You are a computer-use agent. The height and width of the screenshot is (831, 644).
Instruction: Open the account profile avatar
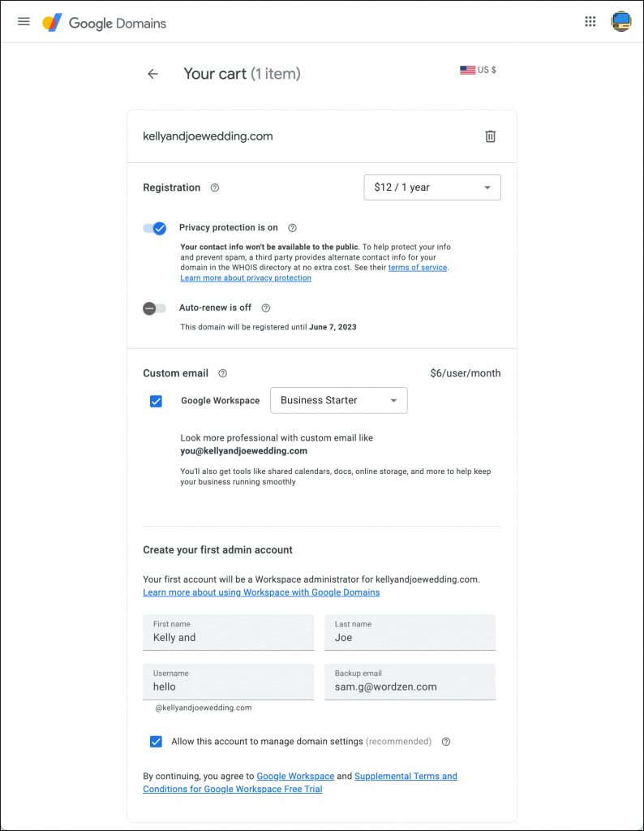tap(621, 22)
